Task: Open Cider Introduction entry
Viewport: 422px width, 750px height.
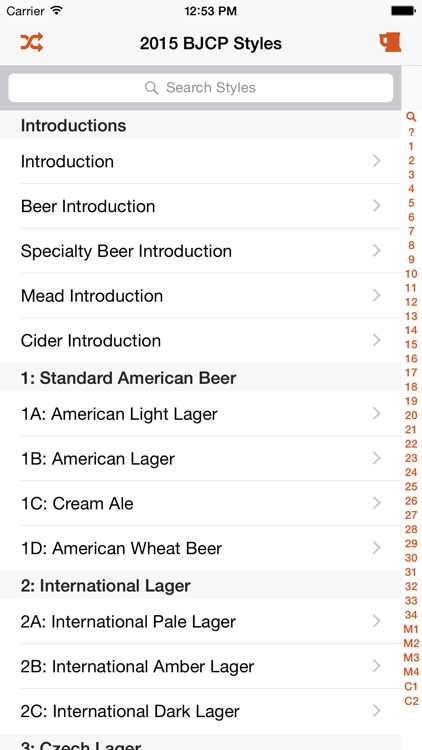Action: click(200, 340)
